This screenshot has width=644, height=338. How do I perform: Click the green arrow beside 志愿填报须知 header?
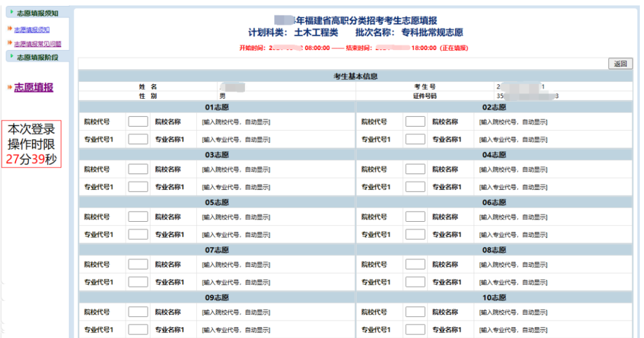11,13
